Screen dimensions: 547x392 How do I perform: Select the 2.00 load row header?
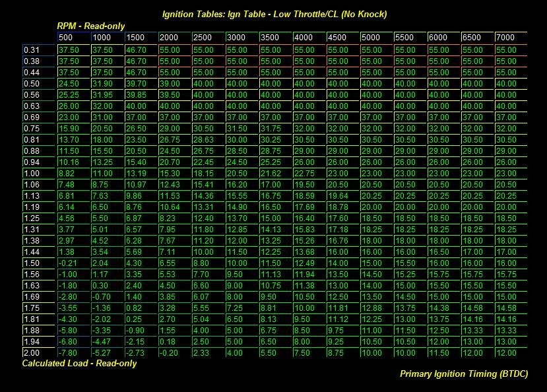31,353
